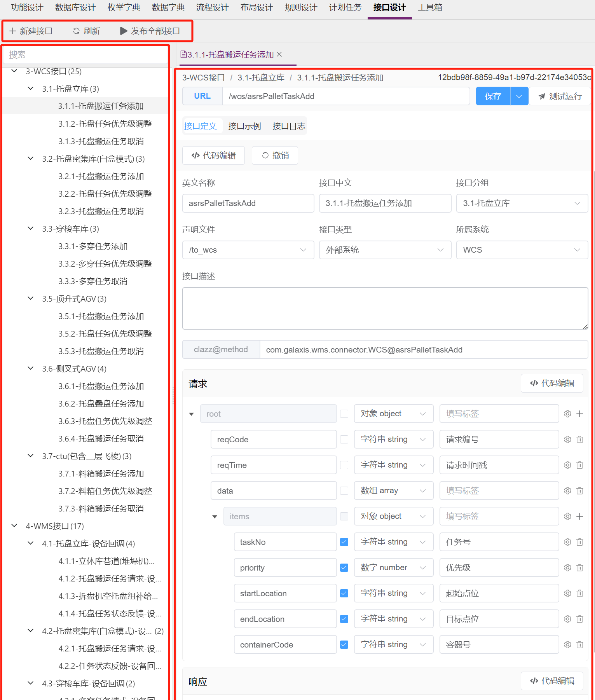The width and height of the screenshot is (595, 700).
Task: Enable the reqCode required checkbox
Action: pyautogui.click(x=344, y=439)
